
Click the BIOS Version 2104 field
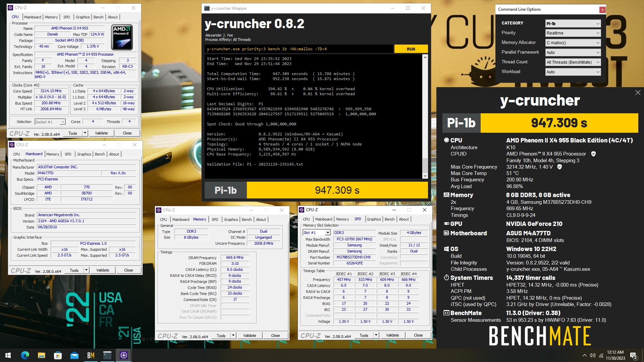click(x=87, y=221)
